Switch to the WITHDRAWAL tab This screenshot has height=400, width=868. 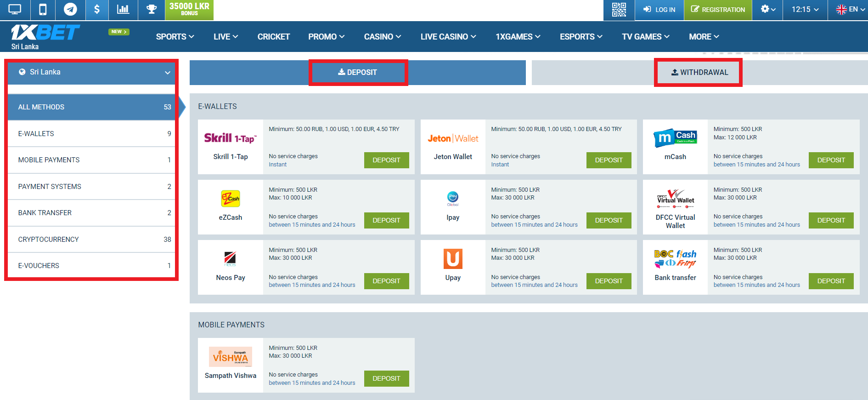(x=699, y=73)
